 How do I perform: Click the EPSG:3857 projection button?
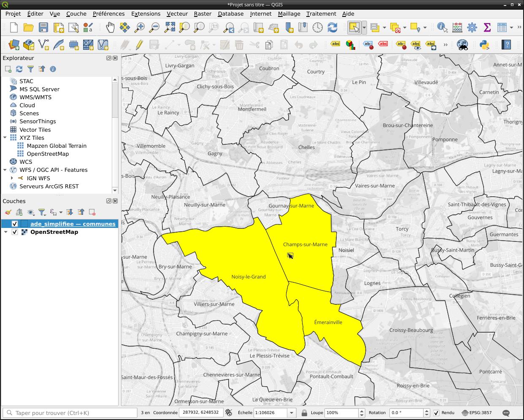pyautogui.click(x=477, y=413)
